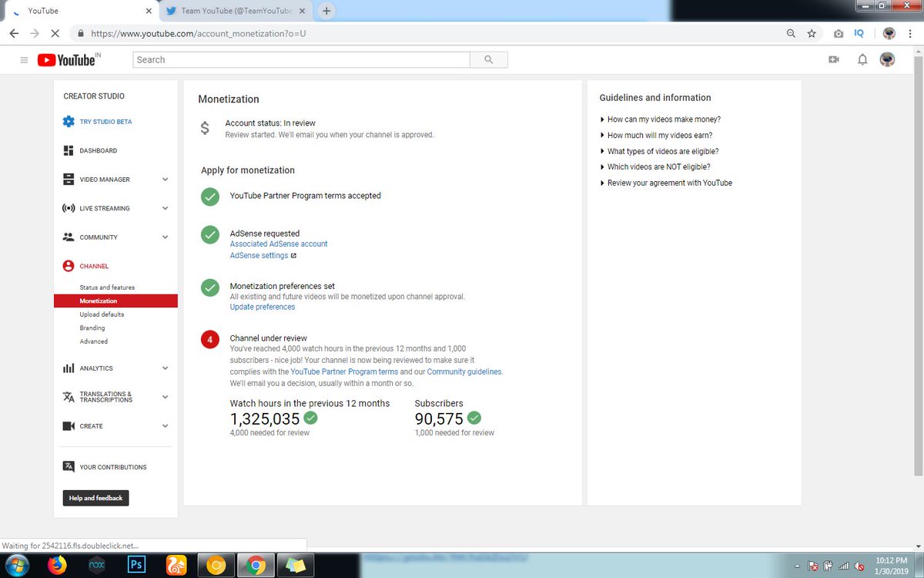Click the Live Streaming broadcast icon
The width and height of the screenshot is (924, 578).
point(69,208)
